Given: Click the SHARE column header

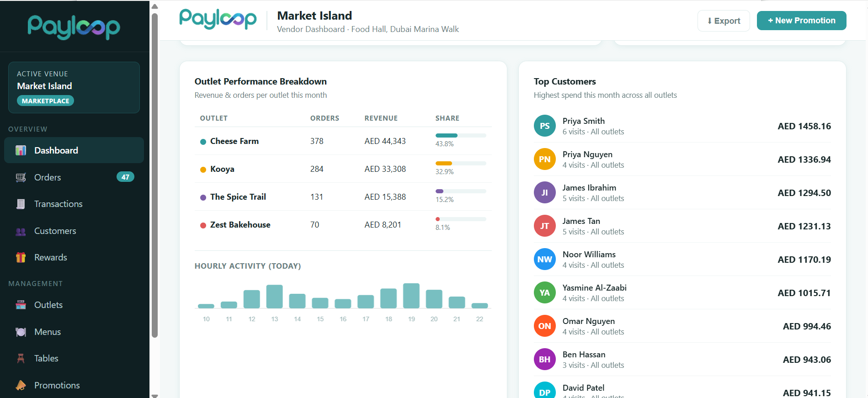Looking at the screenshot, I should coord(447,118).
